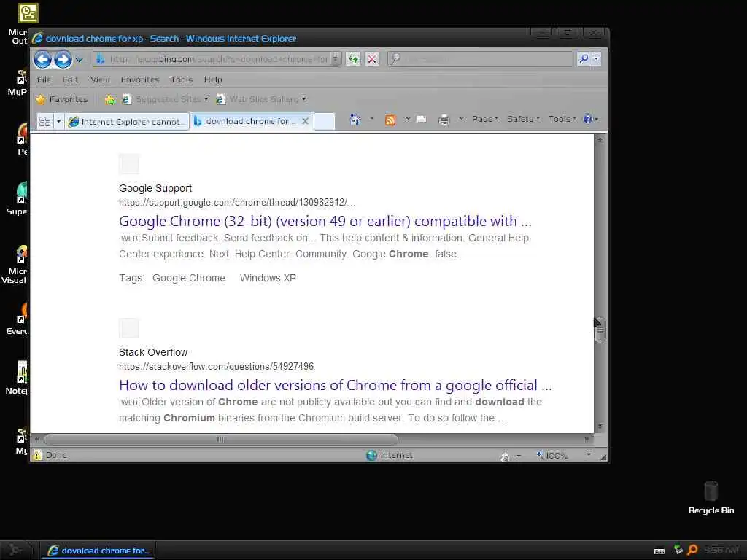Click the Protected Mode lock icon in status bar
This screenshot has height=560, width=747.
pos(505,456)
